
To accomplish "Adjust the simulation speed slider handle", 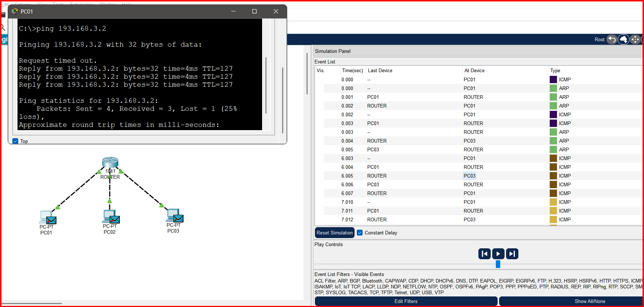I will coord(498,264).
